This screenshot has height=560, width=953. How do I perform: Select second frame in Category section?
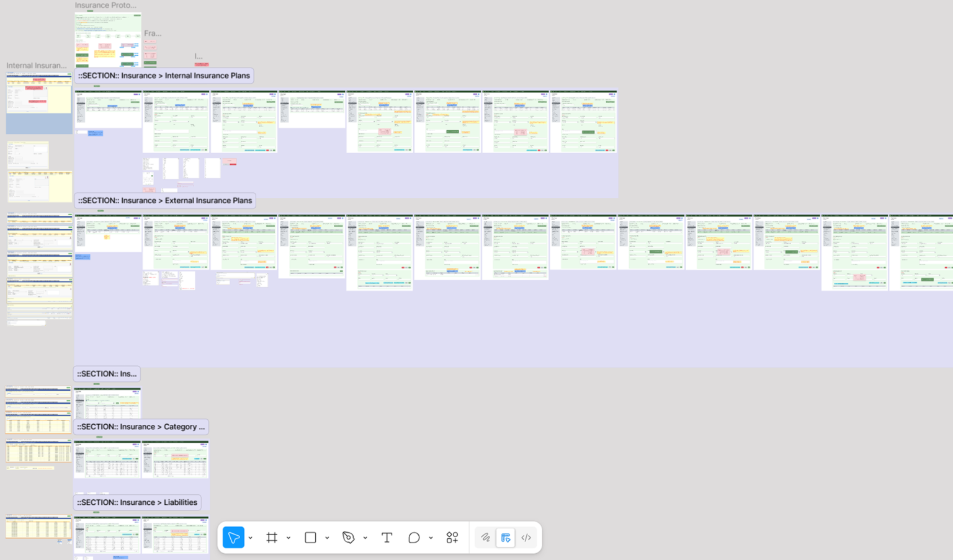tap(176, 460)
